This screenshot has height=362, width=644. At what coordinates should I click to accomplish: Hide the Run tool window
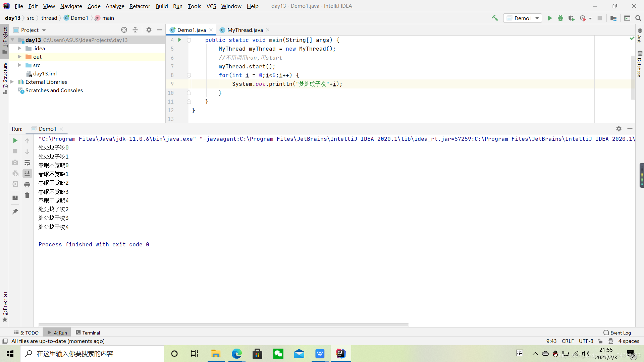point(630,129)
